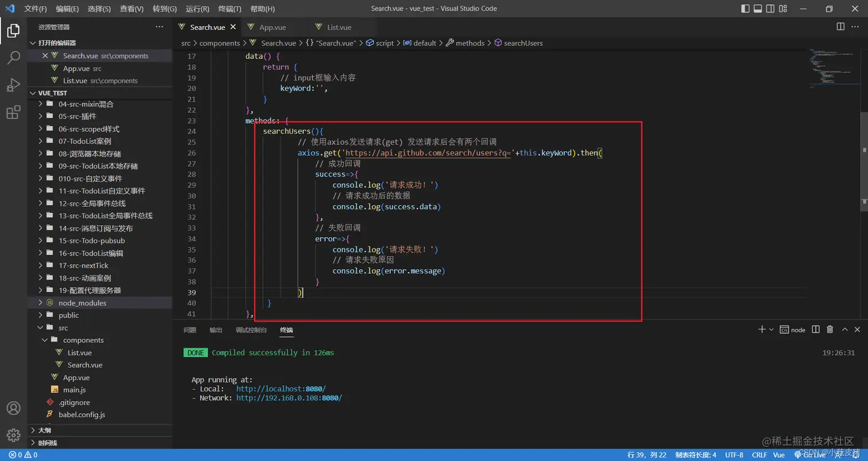Open the localhost:8080 terminal link
This screenshot has height=461, width=868.
tap(281, 389)
